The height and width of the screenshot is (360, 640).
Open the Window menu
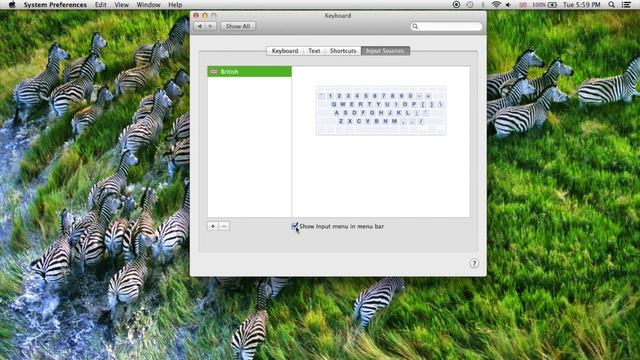click(148, 5)
